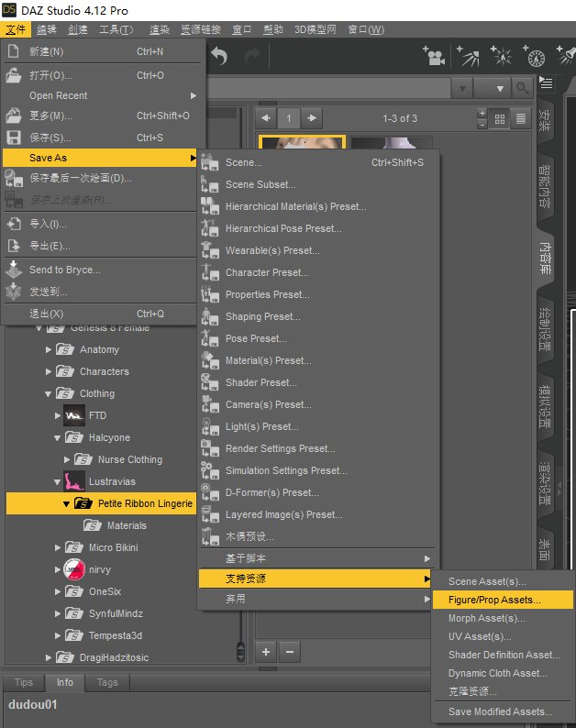Click the folder tree vertical scrollbar
Viewport: 576px width, 728px height.
[x=240, y=652]
